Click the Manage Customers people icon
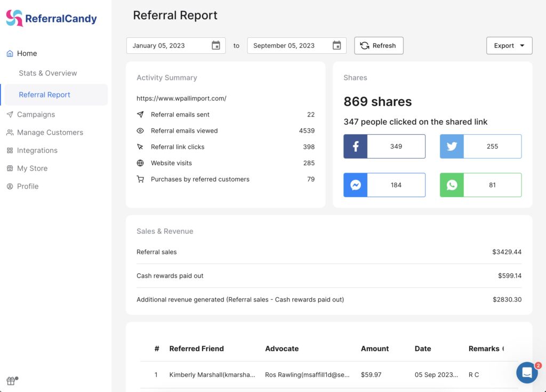The width and height of the screenshot is (546, 392). tap(9, 132)
